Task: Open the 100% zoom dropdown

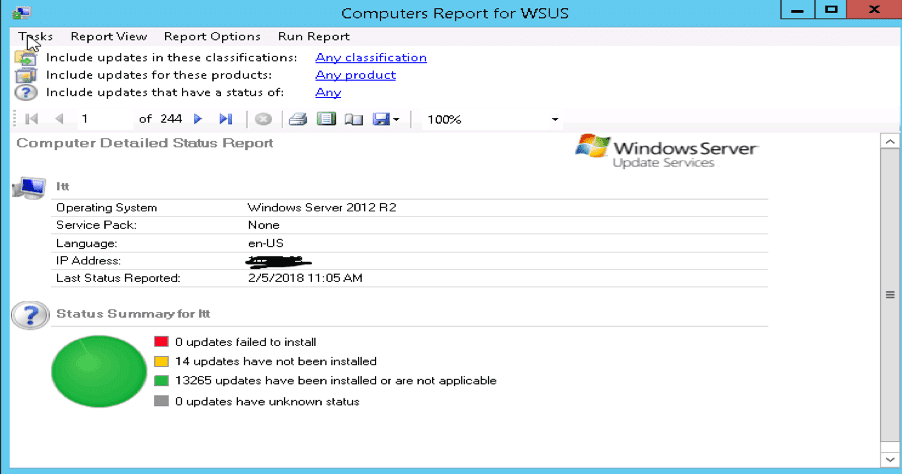Action: point(555,120)
